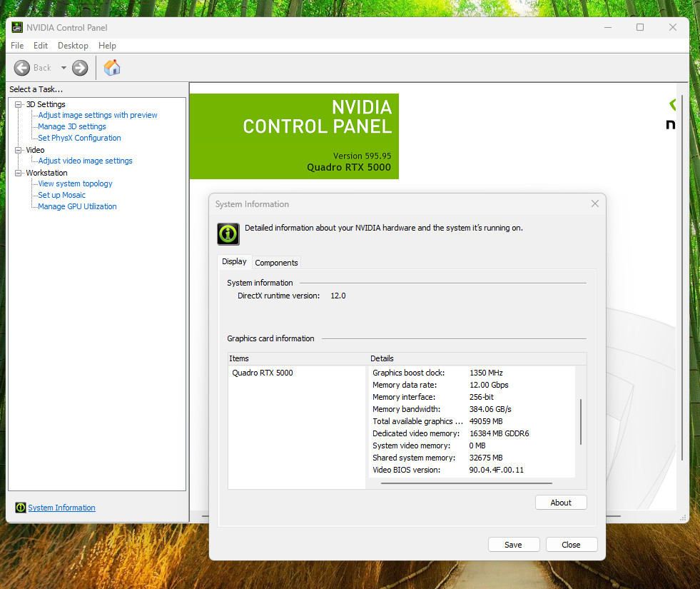Open the Edit menu

click(x=41, y=46)
